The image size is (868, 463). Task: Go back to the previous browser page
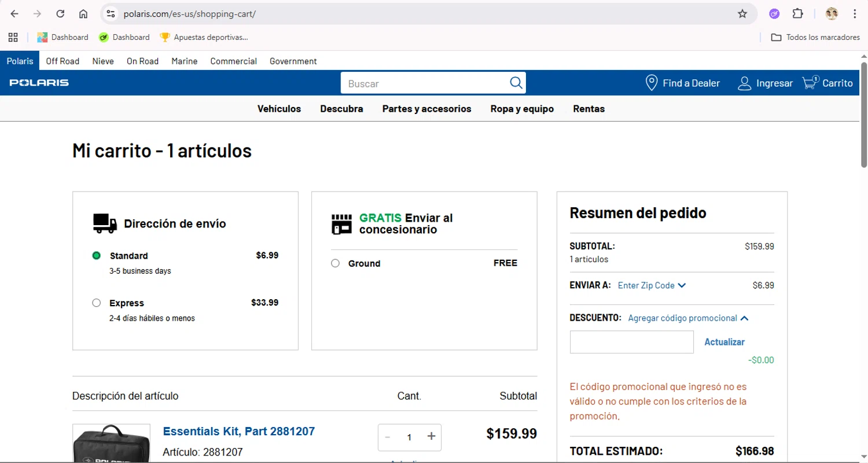tap(14, 14)
